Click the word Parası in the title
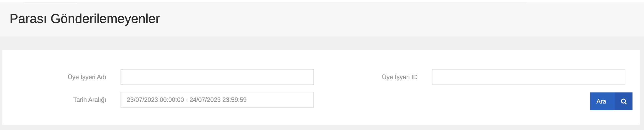Screen dimensions: 644x130 [28, 19]
